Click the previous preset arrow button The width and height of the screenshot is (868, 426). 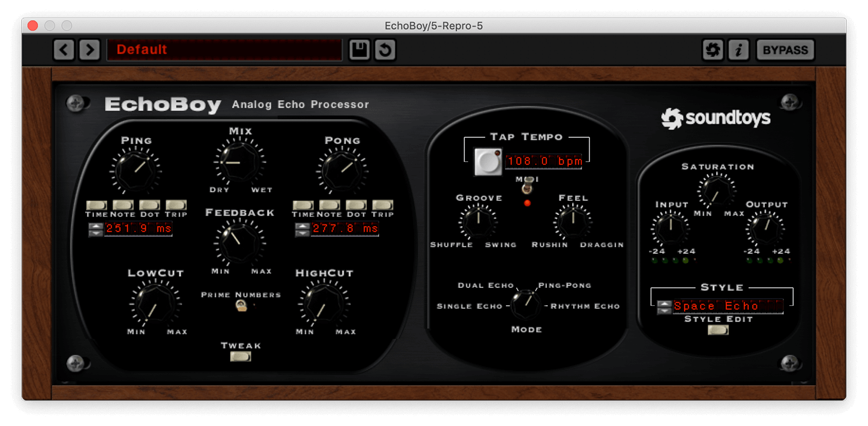click(x=64, y=50)
